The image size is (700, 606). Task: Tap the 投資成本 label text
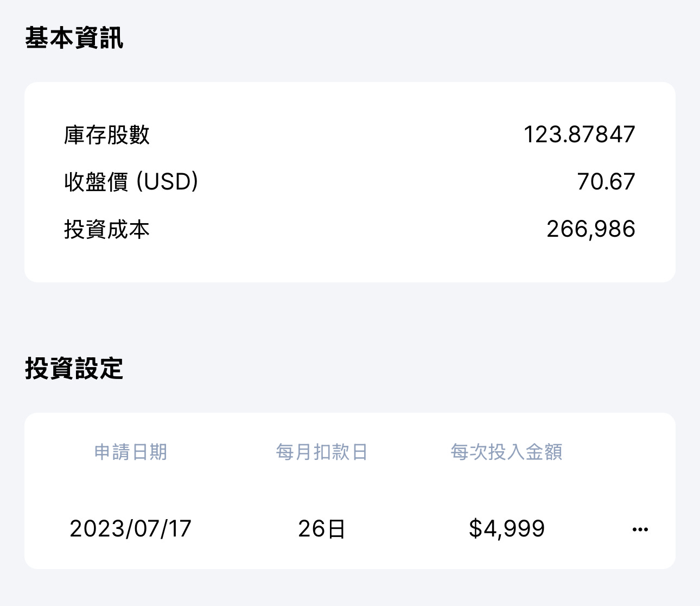(107, 229)
